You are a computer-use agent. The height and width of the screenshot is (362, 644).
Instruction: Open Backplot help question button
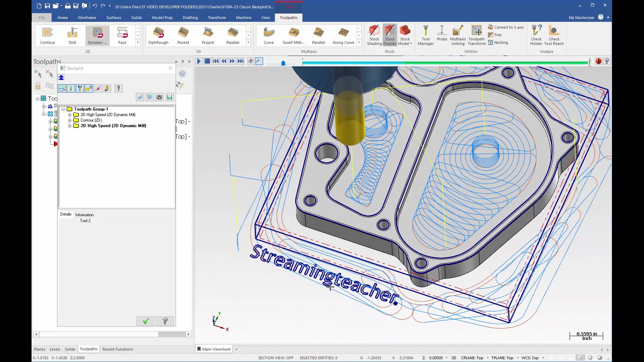click(x=165, y=321)
